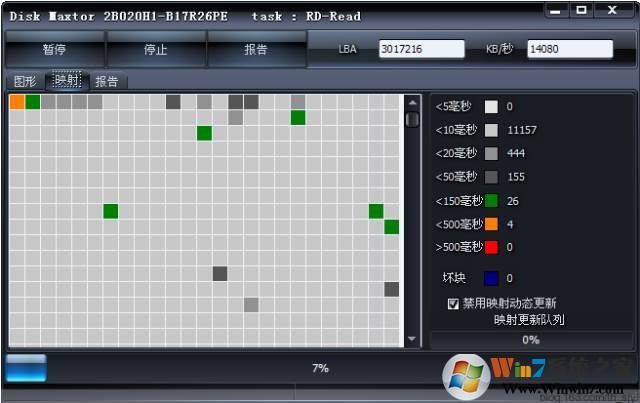This screenshot has height=403, width=640.
Task: Click the blue 坏块 bad-block swatch
Action: (x=491, y=278)
